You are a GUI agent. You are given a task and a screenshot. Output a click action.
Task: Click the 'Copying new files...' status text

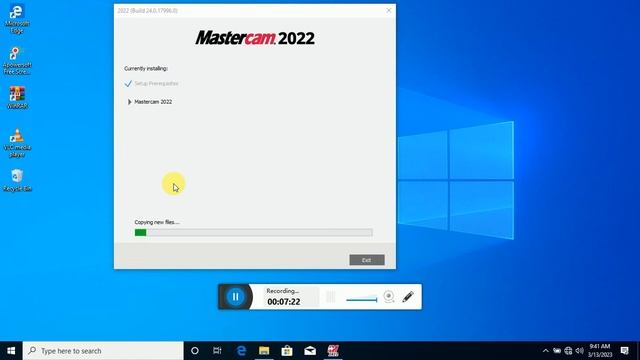coord(157,222)
